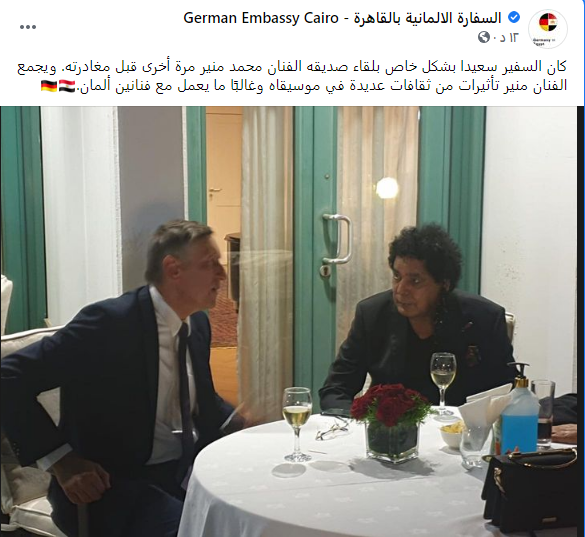The image size is (585, 537).
Task: Click the German flag emoji in the post
Action: (49, 86)
